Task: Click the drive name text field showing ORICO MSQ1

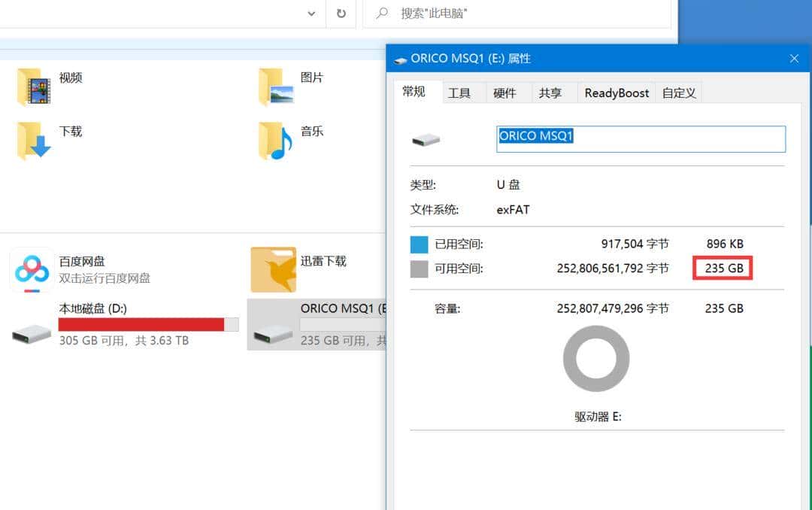Action: pyautogui.click(x=640, y=139)
